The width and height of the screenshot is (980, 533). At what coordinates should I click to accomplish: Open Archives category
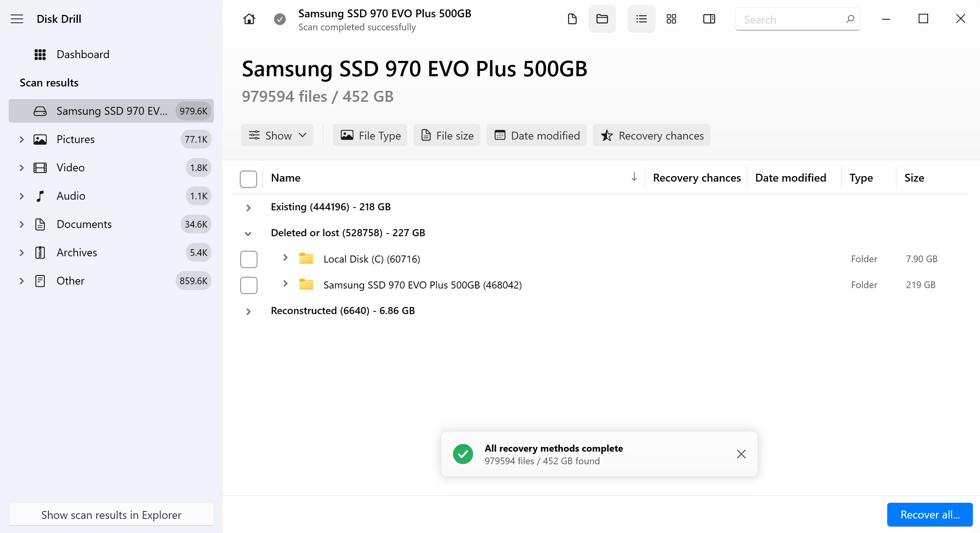[111, 252]
